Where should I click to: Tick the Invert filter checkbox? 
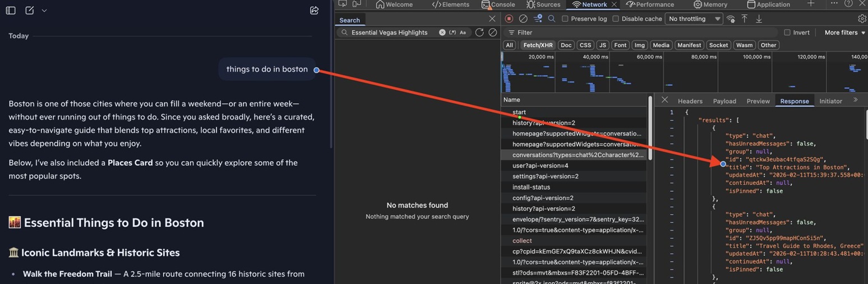click(787, 33)
